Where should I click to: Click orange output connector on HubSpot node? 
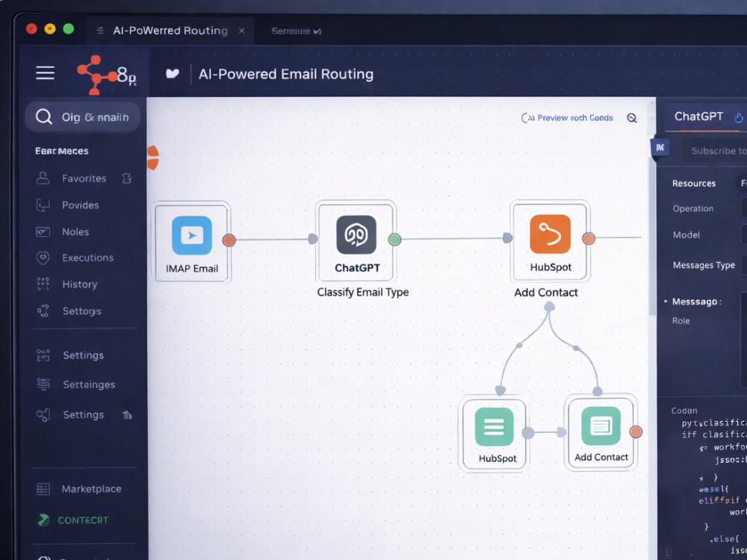[589, 239]
